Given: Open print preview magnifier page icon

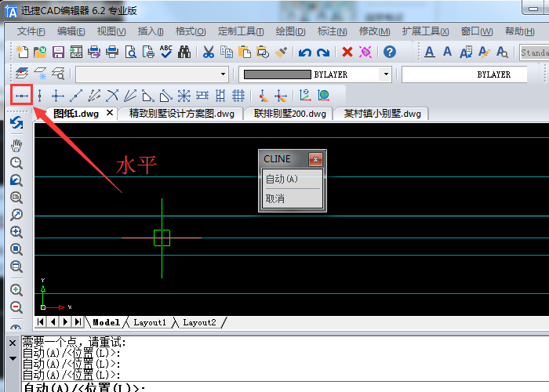Looking at the screenshot, I should point(131,52).
